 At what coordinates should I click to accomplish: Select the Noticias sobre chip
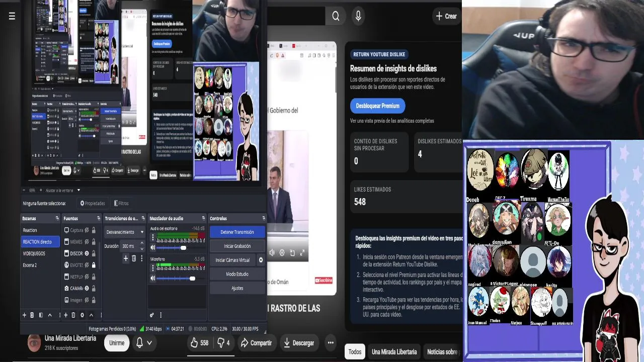tap(442, 352)
